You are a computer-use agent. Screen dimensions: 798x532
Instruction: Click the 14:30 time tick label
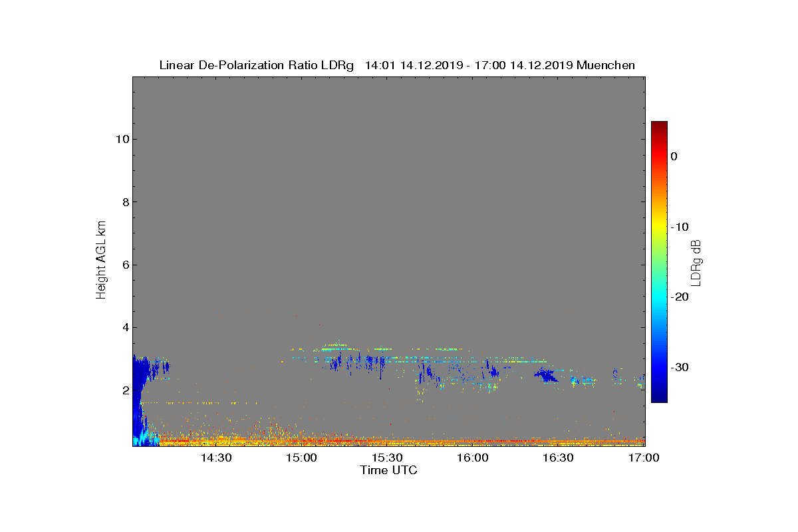click(216, 458)
